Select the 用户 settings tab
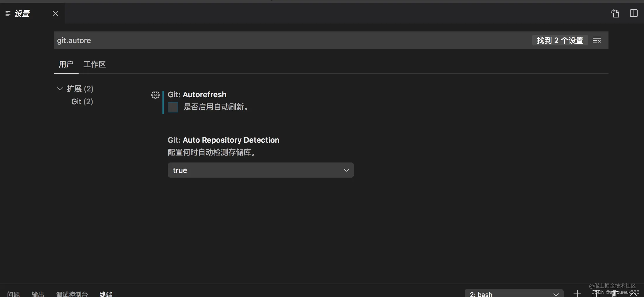This screenshot has width=644, height=297. coord(66,64)
